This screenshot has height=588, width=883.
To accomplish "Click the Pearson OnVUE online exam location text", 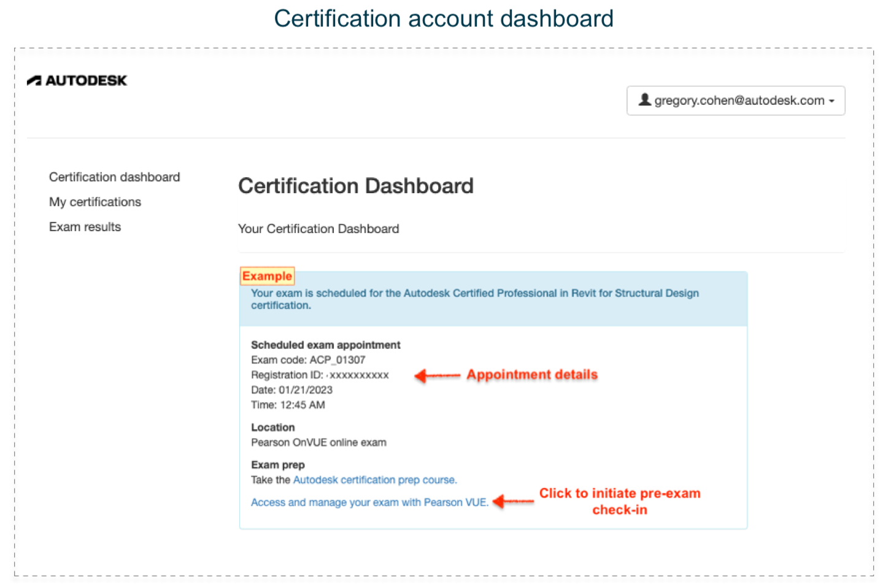I will point(318,443).
